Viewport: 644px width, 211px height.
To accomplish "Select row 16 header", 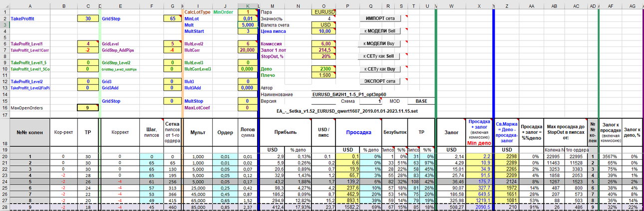I will coord(4,108).
